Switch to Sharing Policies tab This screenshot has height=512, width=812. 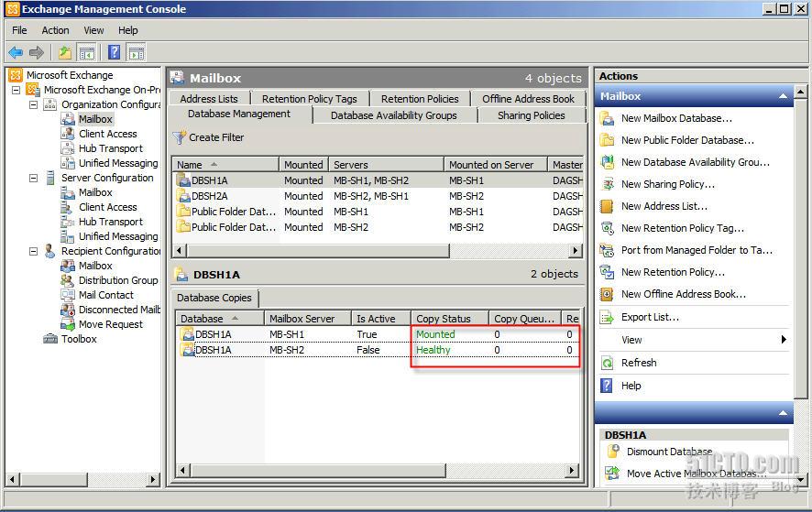pos(532,115)
